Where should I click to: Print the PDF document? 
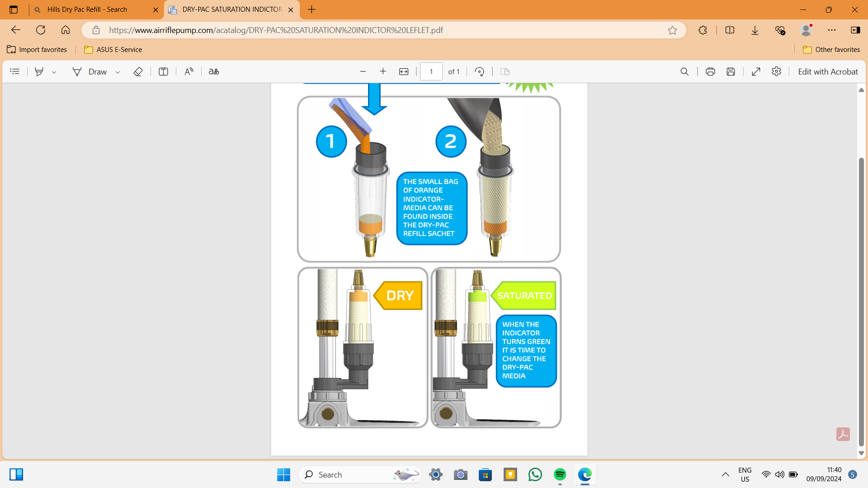tap(710, 71)
